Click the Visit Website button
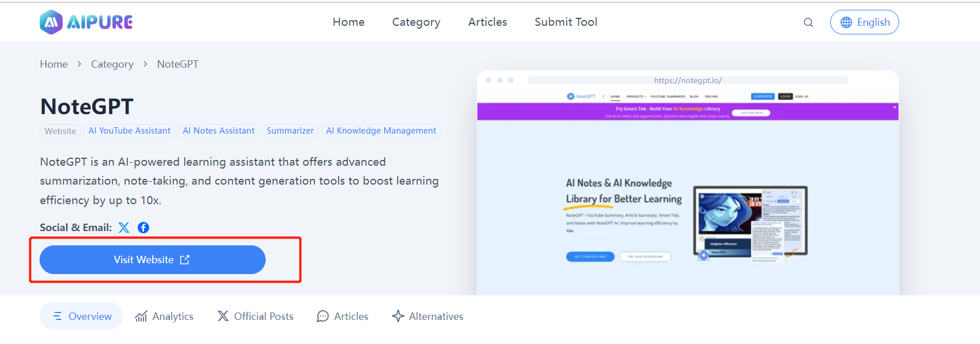The height and width of the screenshot is (344, 980). point(153,260)
